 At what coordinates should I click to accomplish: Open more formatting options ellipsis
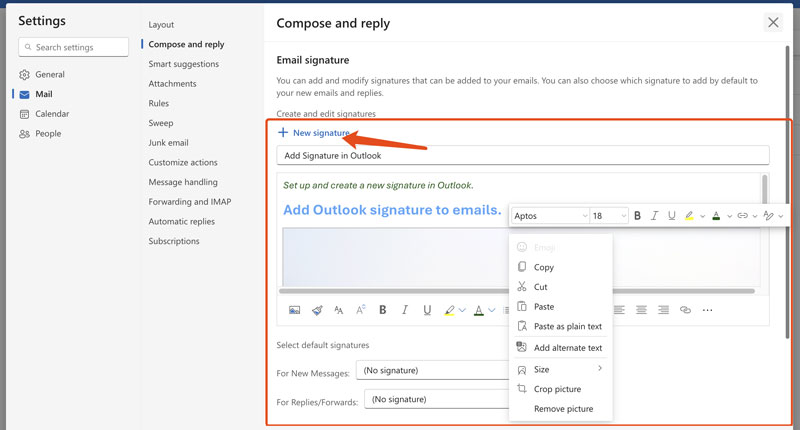707,310
